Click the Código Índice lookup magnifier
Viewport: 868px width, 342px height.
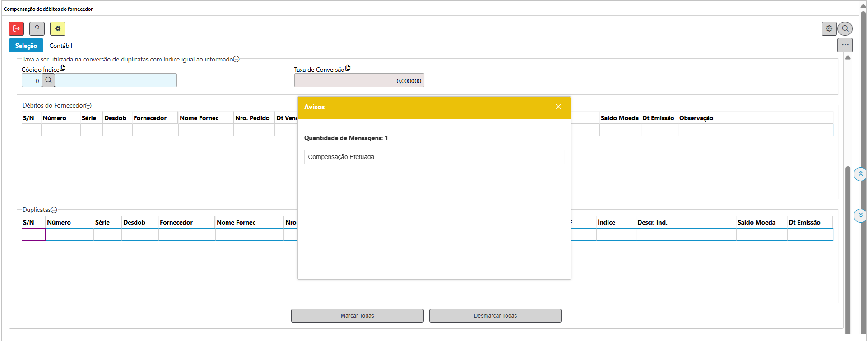(x=48, y=80)
